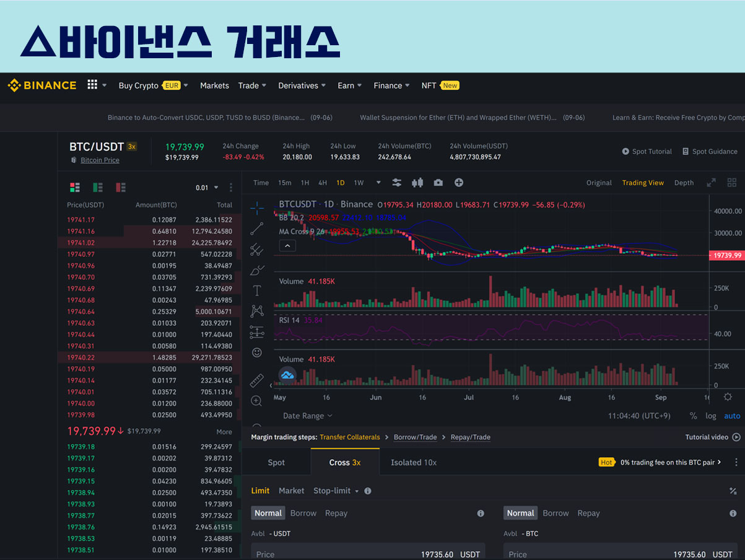This screenshot has height=560, width=745.
Task: Switch to the Spot tab
Action: [276, 462]
